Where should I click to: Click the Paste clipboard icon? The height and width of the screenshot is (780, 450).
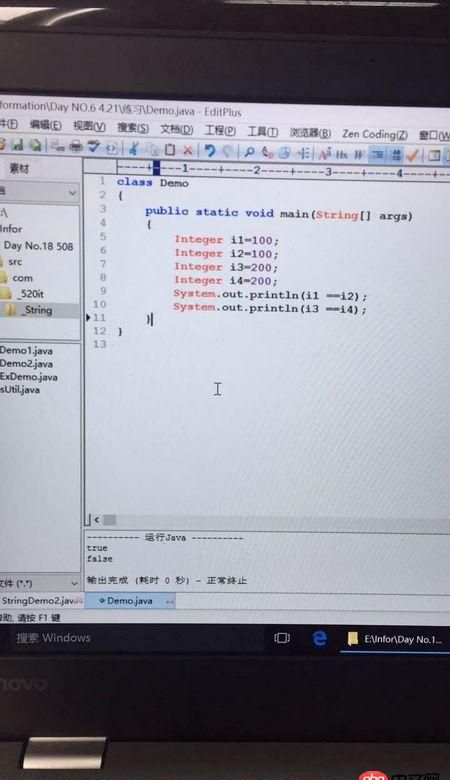pos(170,150)
